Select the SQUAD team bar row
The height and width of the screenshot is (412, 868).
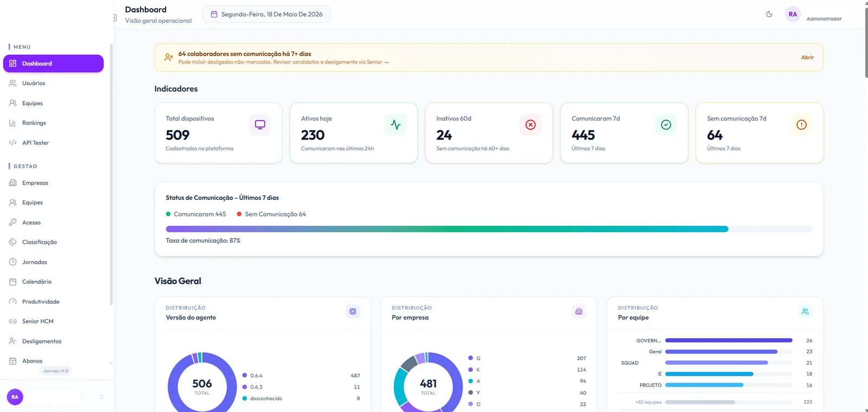715,363
